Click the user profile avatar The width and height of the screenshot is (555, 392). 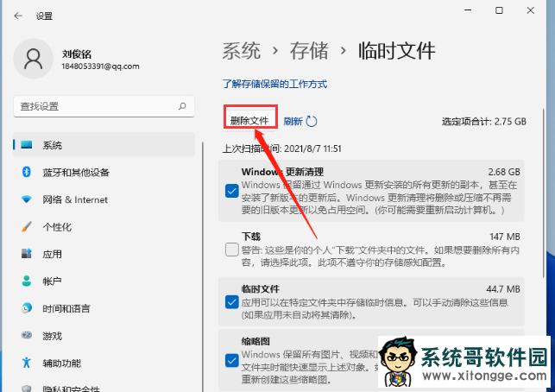pyautogui.click(x=34, y=59)
